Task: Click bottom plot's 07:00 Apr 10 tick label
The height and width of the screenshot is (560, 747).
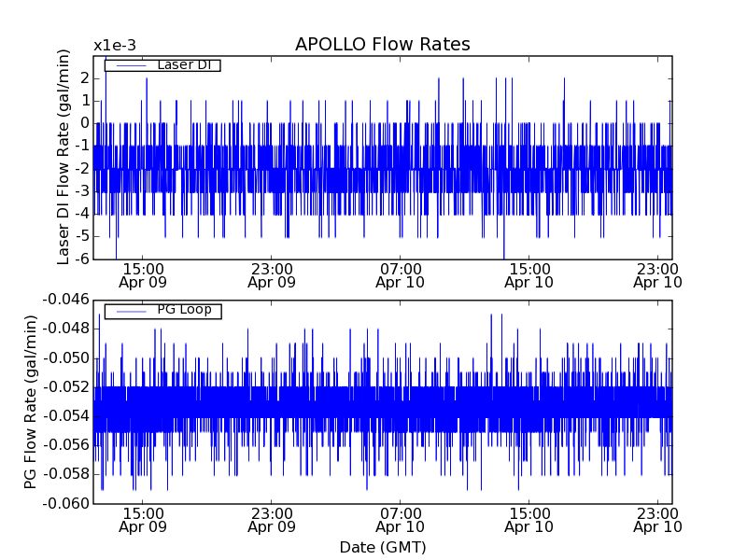Action: point(401,520)
